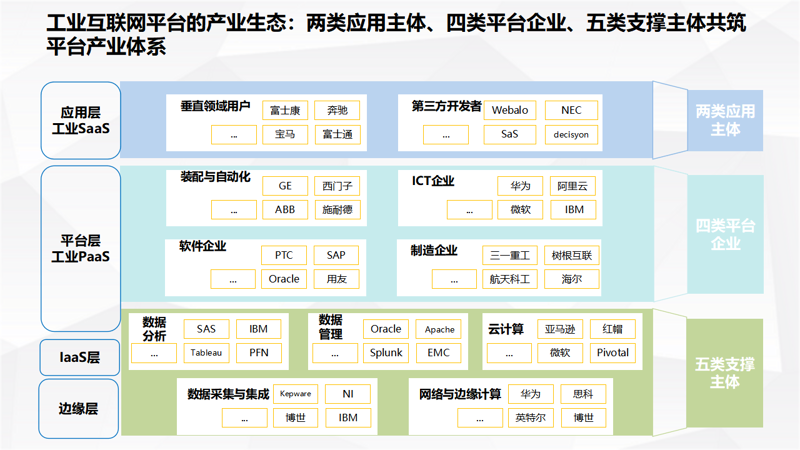Click the GE box
800x450 pixels.
tap(285, 186)
